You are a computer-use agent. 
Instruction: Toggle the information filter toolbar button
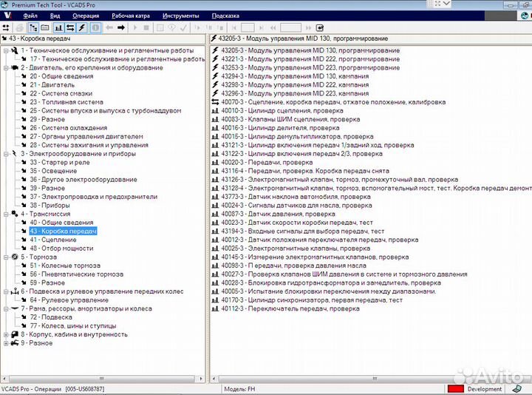point(95,28)
